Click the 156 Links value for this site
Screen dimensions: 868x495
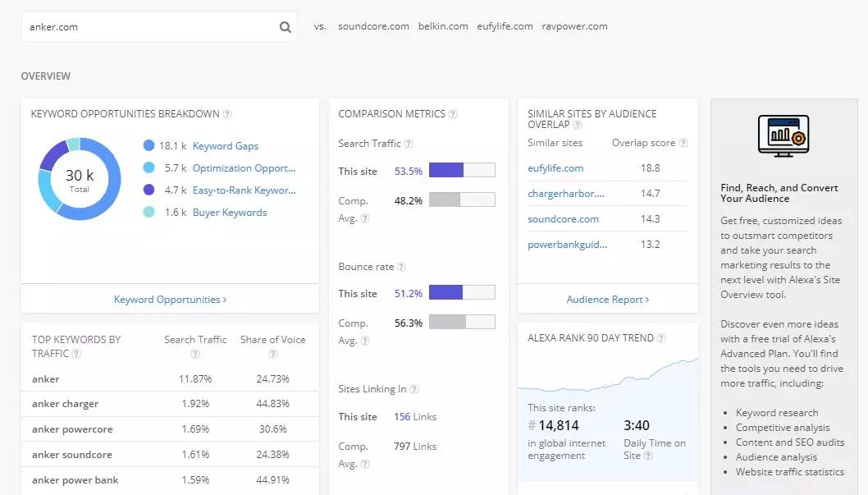point(414,417)
